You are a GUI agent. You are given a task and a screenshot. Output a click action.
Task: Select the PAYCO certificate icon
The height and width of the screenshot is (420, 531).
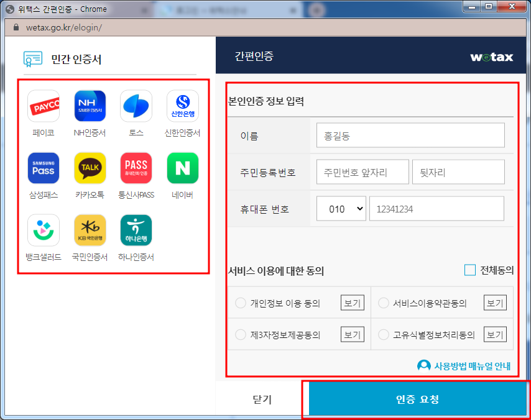tap(43, 106)
